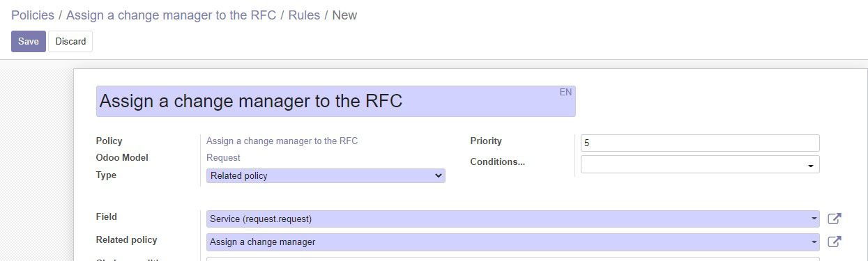The image size is (868, 261).
Task: Save the new rule
Action: click(29, 41)
